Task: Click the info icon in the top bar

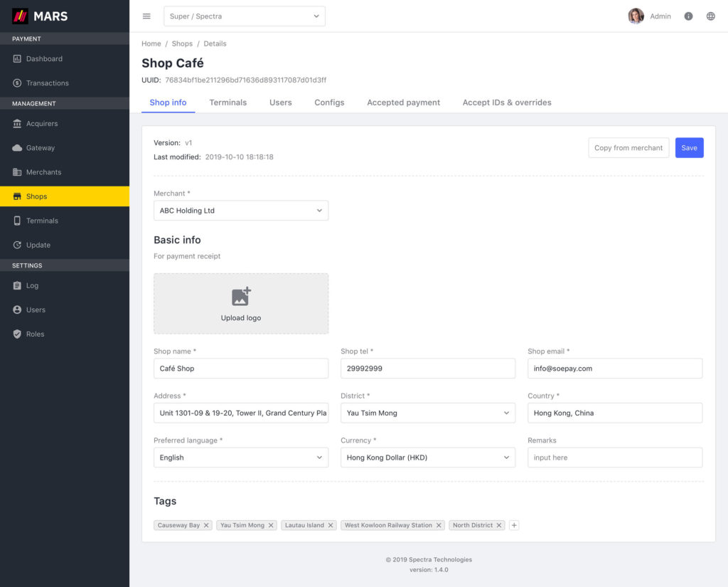Action: pyautogui.click(x=688, y=16)
